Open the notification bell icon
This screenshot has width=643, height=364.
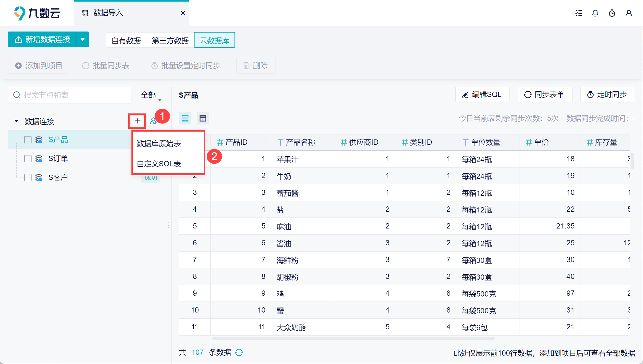coord(595,13)
